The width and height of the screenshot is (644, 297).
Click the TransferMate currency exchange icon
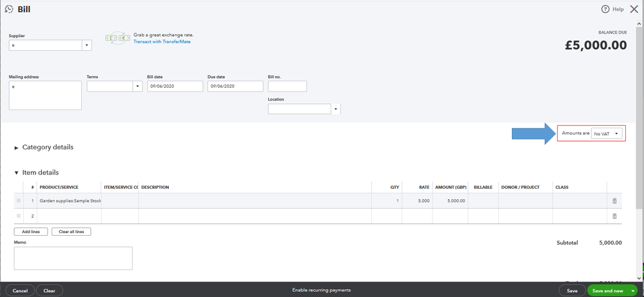pos(117,38)
